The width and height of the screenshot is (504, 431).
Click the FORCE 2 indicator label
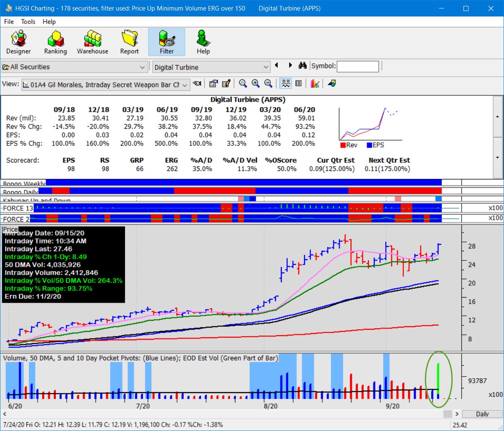pos(16,219)
